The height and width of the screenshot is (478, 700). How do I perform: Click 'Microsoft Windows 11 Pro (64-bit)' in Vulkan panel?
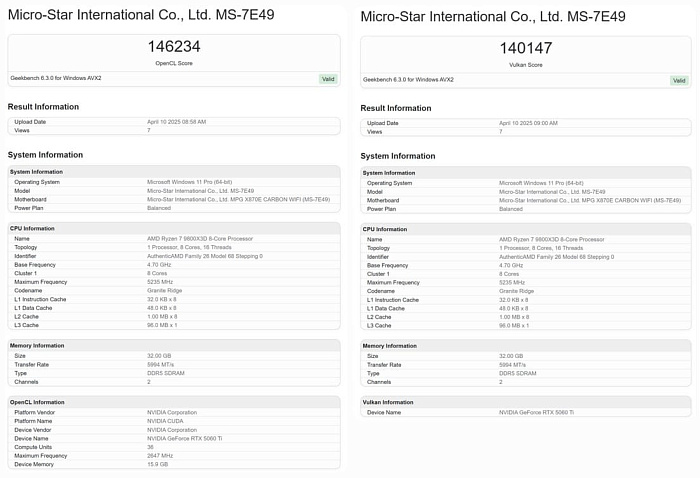[x=541, y=183]
